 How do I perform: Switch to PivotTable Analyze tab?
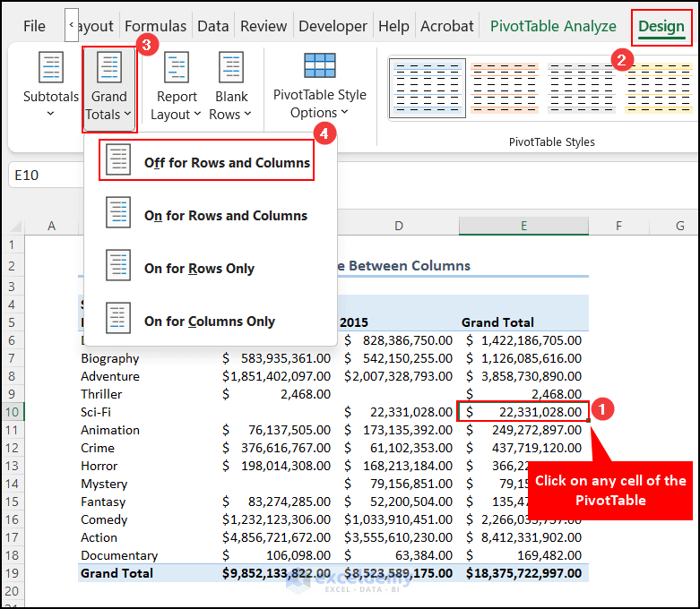(x=553, y=26)
